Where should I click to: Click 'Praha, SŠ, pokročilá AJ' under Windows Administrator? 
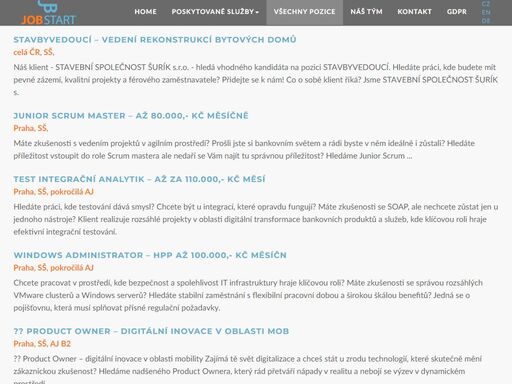click(x=53, y=268)
